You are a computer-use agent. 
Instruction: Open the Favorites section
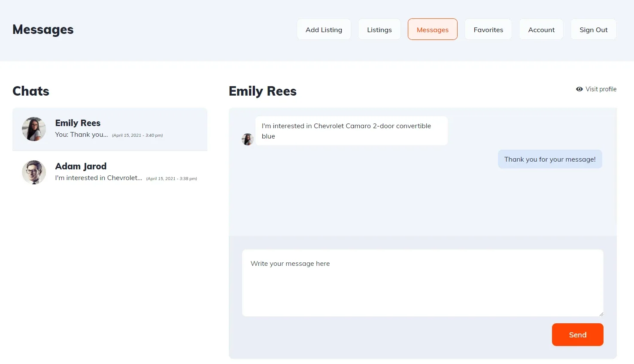(x=488, y=30)
